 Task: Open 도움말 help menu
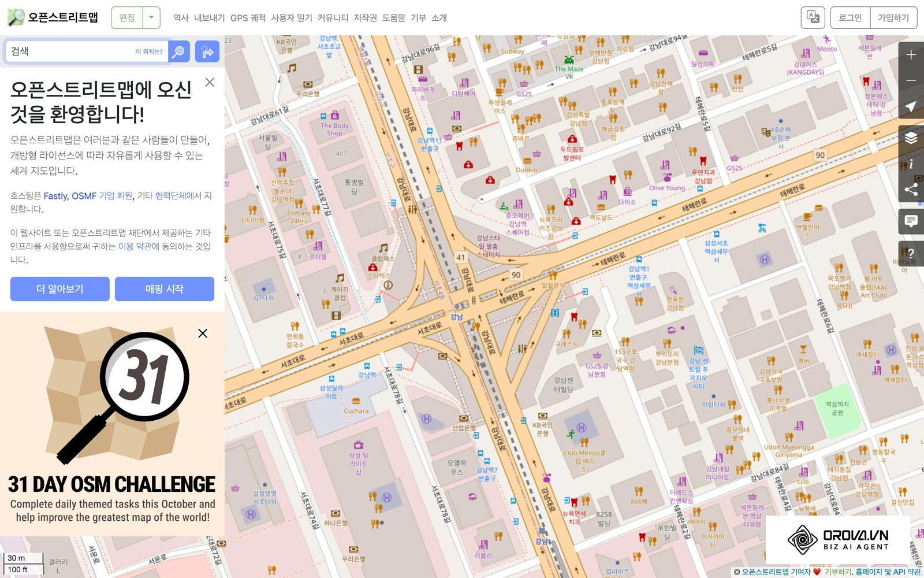pyautogui.click(x=394, y=18)
